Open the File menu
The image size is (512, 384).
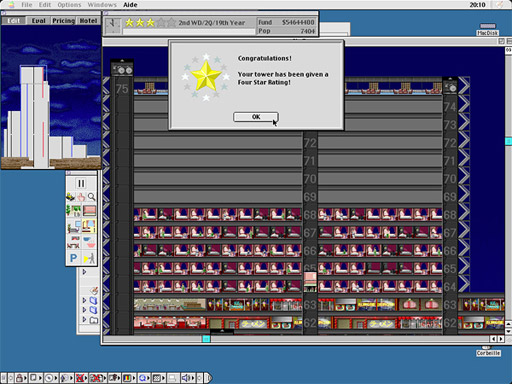27,5
